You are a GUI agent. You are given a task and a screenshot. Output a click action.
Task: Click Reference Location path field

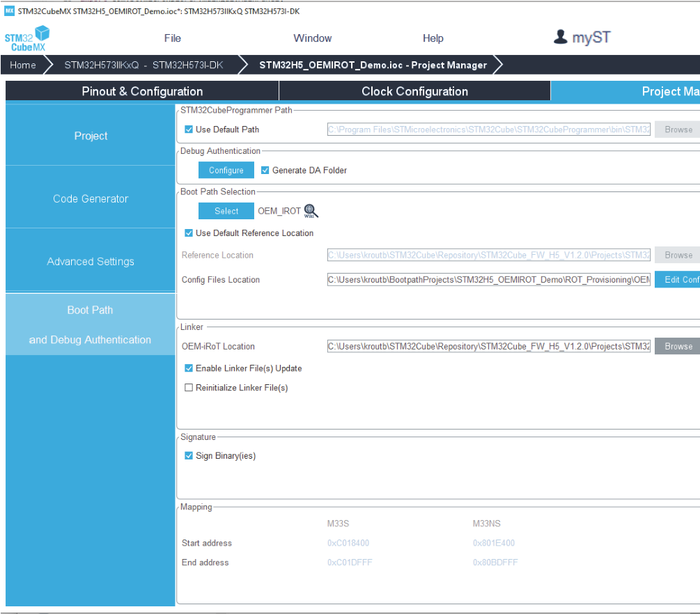pyautogui.click(x=489, y=255)
